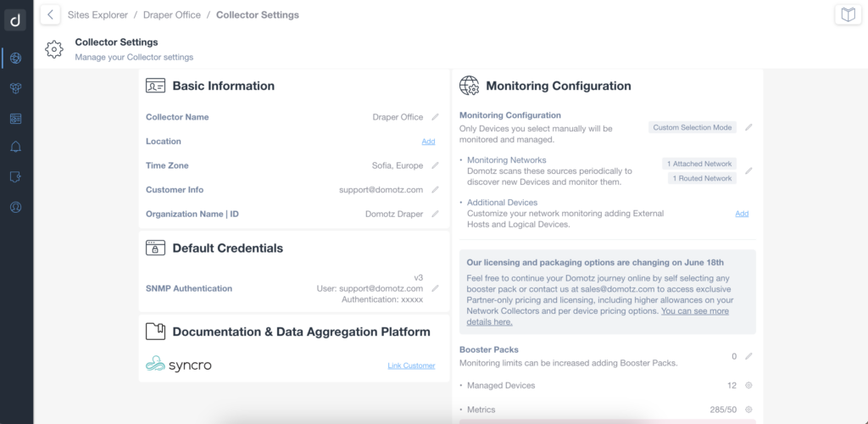Open the Managed Devices gear icon

[x=748, y=385]
